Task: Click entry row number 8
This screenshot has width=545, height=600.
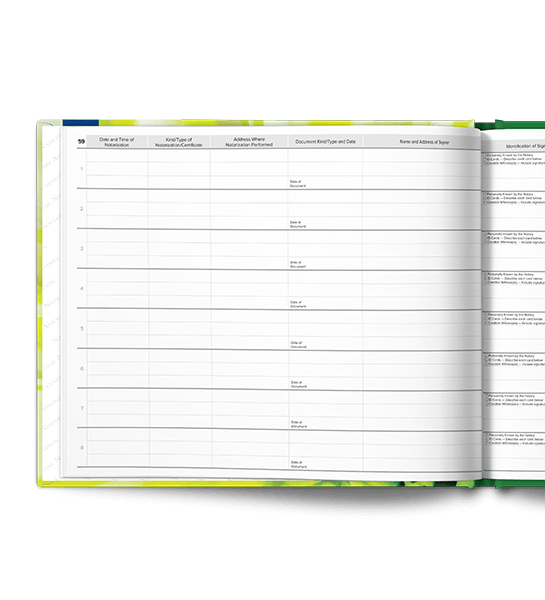Action: click(x=82, y=448)
